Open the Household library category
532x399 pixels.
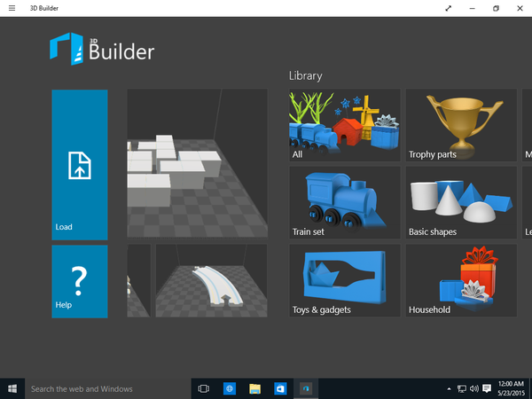click(x=461, y=280)
